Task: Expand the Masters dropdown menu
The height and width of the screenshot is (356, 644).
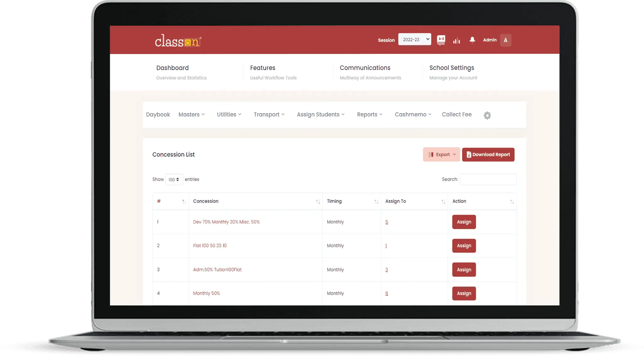Action: (x=191, y=114)
